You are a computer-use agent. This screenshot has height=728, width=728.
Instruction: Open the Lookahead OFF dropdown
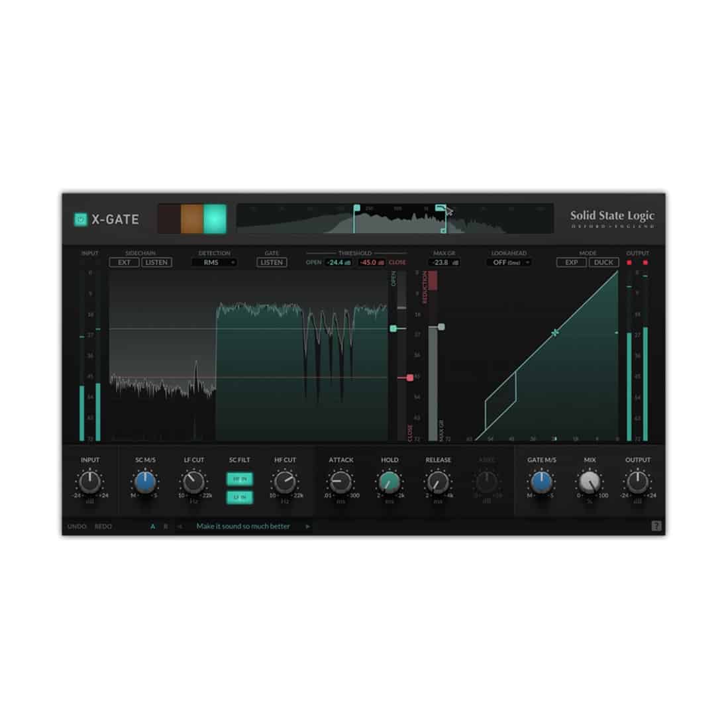point(509,263)
